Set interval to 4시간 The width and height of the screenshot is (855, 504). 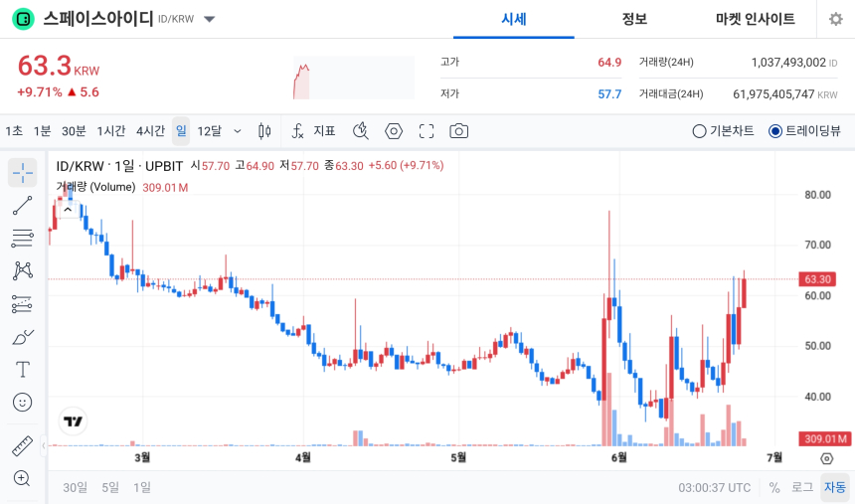150,131
